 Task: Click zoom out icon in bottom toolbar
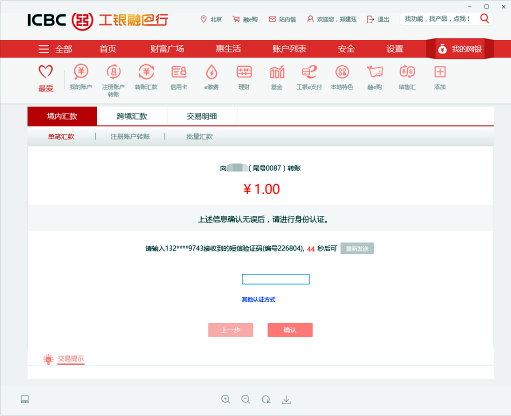[x=246, y=399]
